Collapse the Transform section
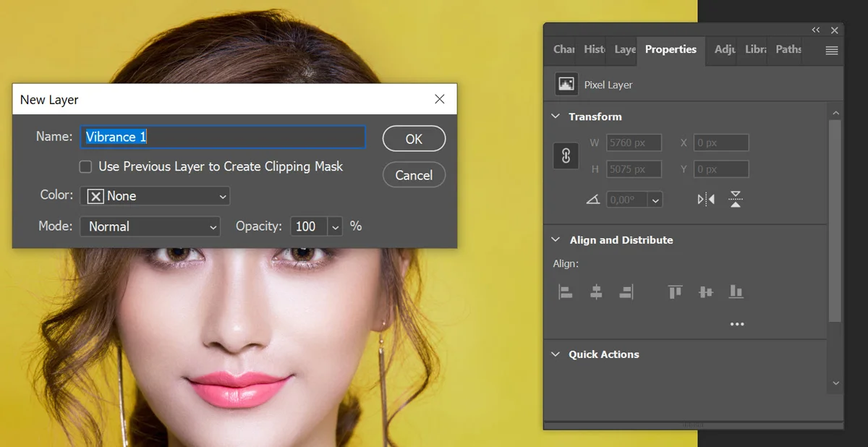Image resolution: width=868 pixels, height=447 pixels. [556, 116]
